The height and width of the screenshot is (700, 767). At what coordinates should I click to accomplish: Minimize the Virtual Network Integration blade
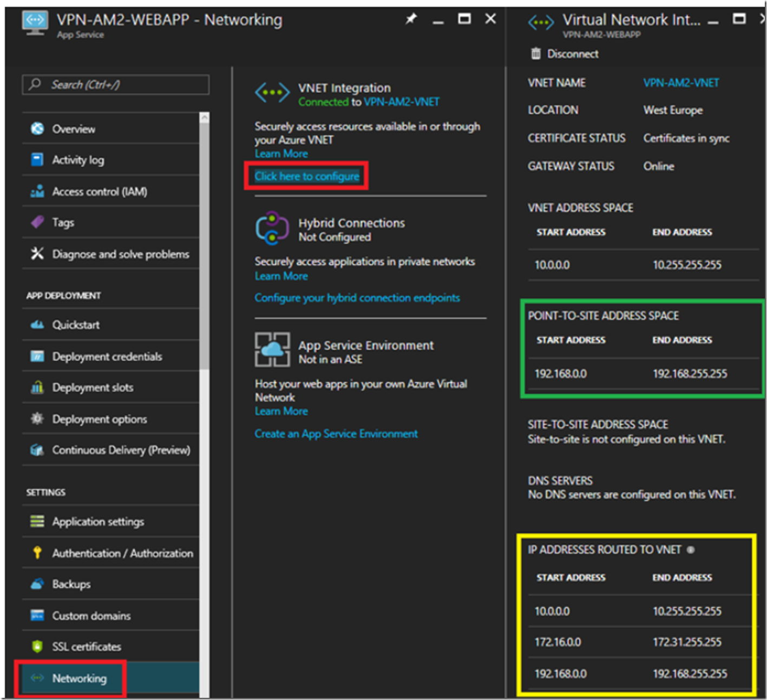click(713, 22)
